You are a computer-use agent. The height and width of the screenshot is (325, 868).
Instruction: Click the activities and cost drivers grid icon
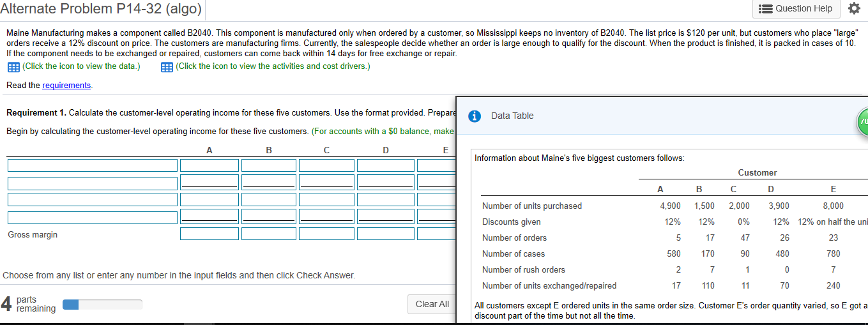(x=167, y=66)
